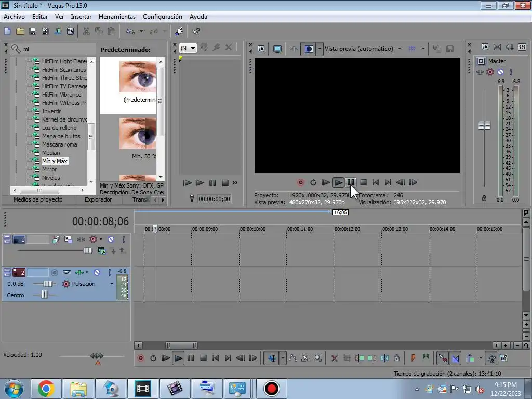532x399 pixels.
Task: Open the undo history dropdown arrow
Action: click(141, 31)
